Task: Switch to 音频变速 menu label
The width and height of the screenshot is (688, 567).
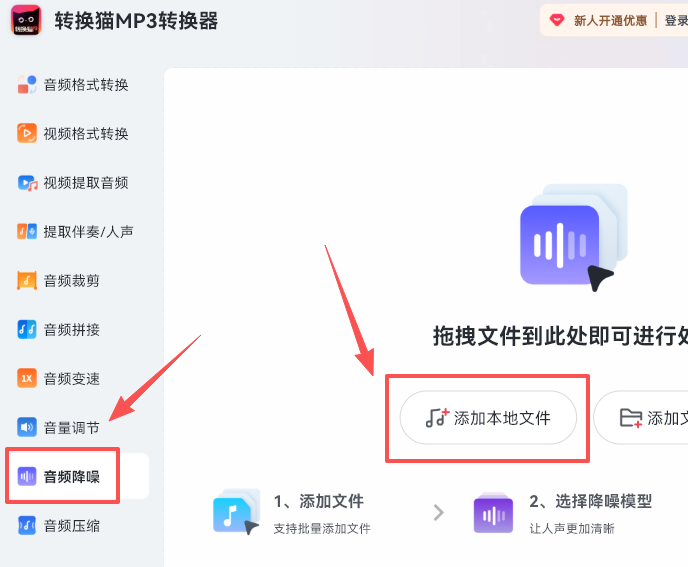Action: (x=71, y=379)
